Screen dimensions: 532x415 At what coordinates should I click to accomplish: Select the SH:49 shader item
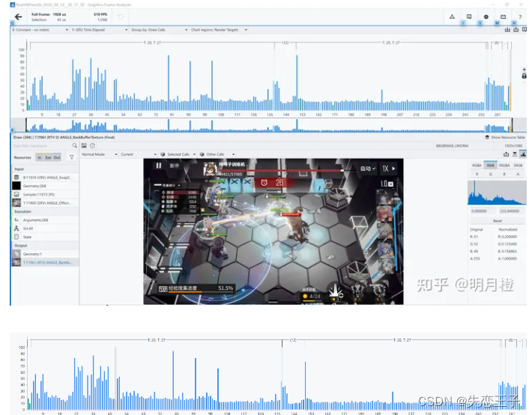click(x=45, y=228)
